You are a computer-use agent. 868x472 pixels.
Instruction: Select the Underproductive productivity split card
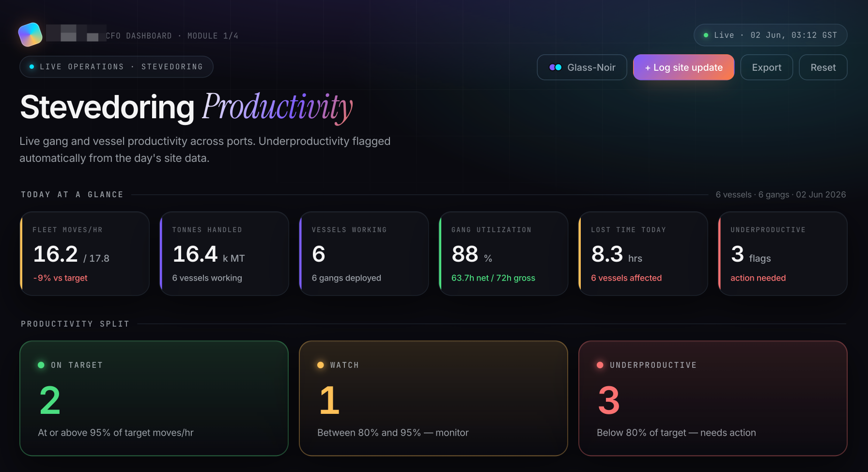pos(713,398)
